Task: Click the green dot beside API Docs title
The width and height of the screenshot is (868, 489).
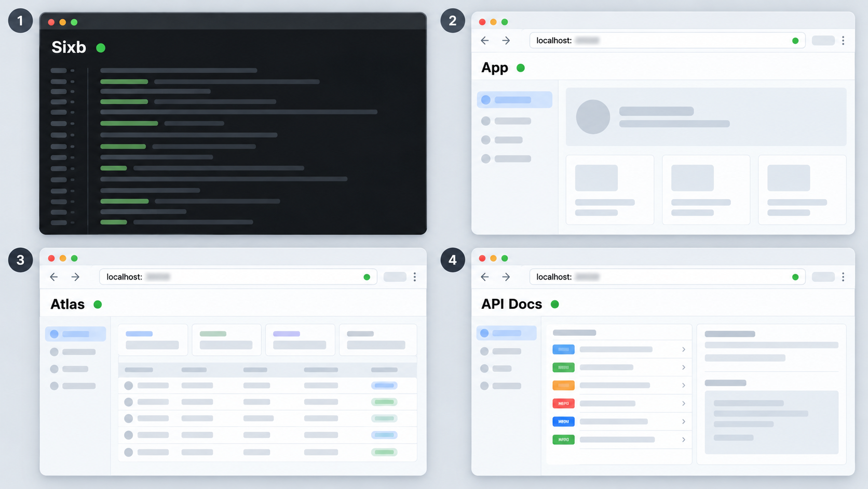Action: pos(555,305)
